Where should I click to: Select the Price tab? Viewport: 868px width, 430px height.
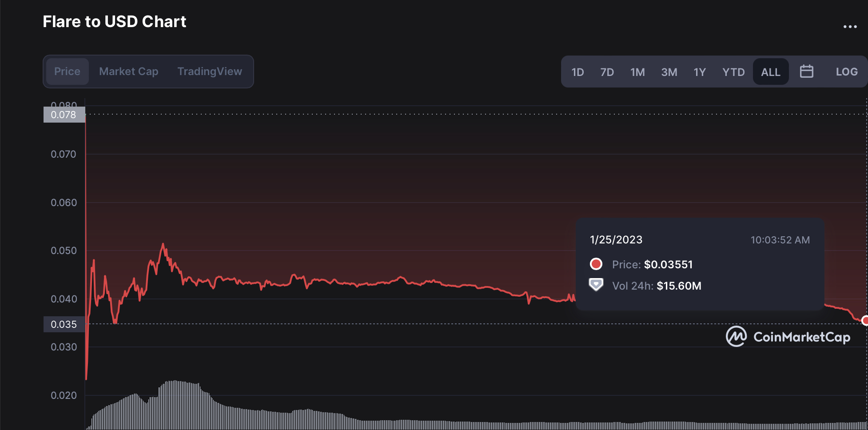pyautogui.click(x=67, y=72)
